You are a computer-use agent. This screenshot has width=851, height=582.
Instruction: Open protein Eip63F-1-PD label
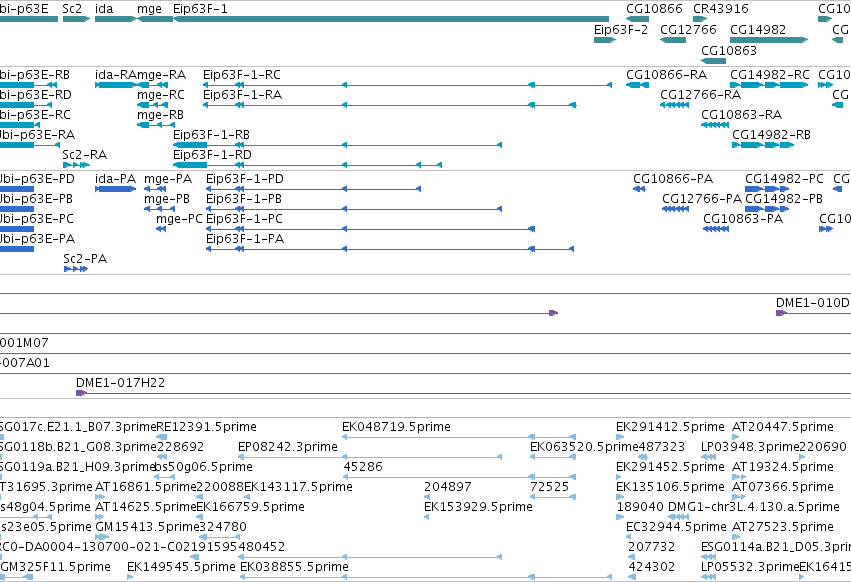tap(245, 179)
